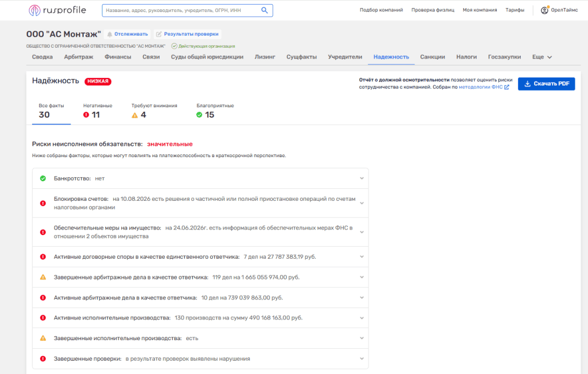The height and width of the screenshot is (374, 588).
Task: Go to Моя компания
Action: point(479,10)
